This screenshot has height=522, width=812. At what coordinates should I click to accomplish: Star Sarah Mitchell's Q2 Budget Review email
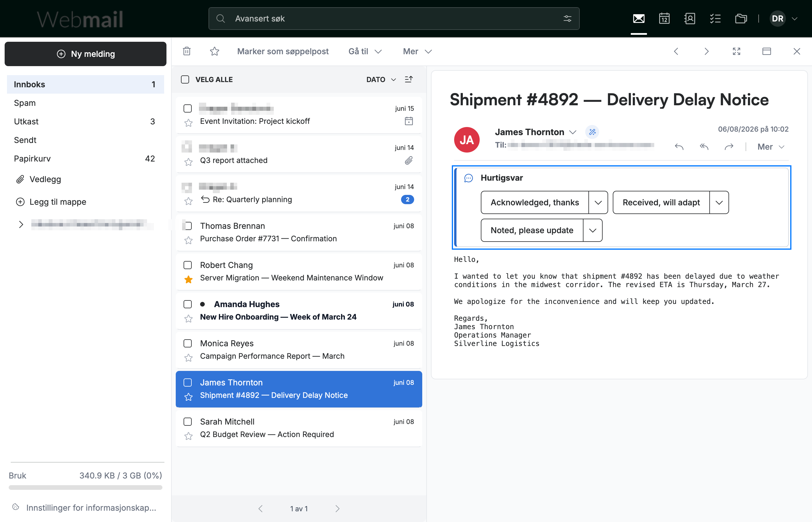click(188, 436)
